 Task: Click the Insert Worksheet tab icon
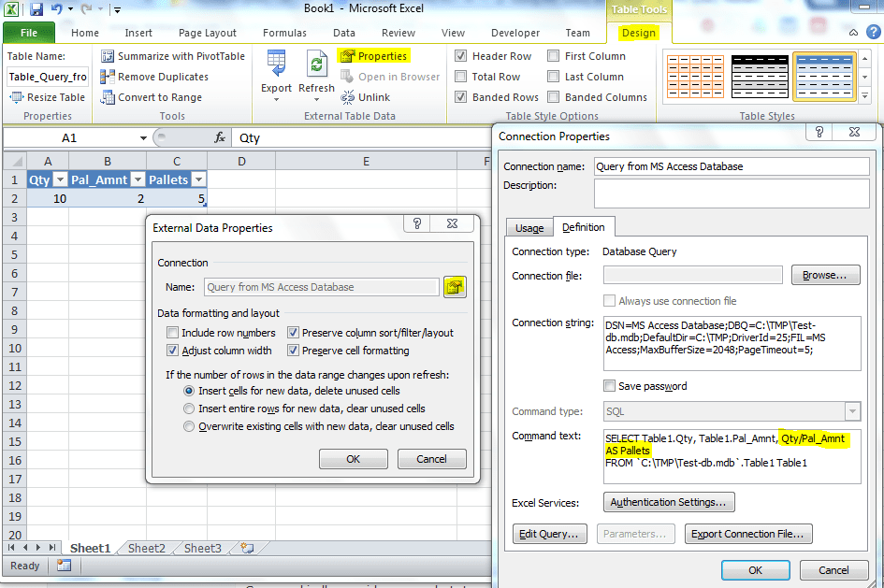click(247, 548)
